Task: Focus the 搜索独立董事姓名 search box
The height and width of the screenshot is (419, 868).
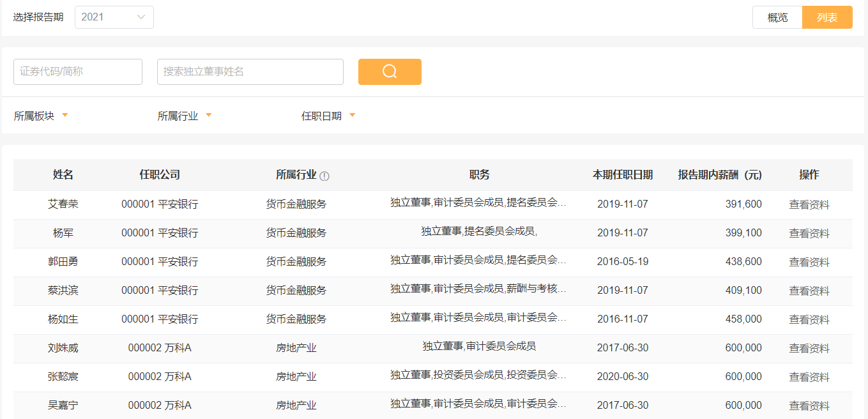Action: (250, 72)
